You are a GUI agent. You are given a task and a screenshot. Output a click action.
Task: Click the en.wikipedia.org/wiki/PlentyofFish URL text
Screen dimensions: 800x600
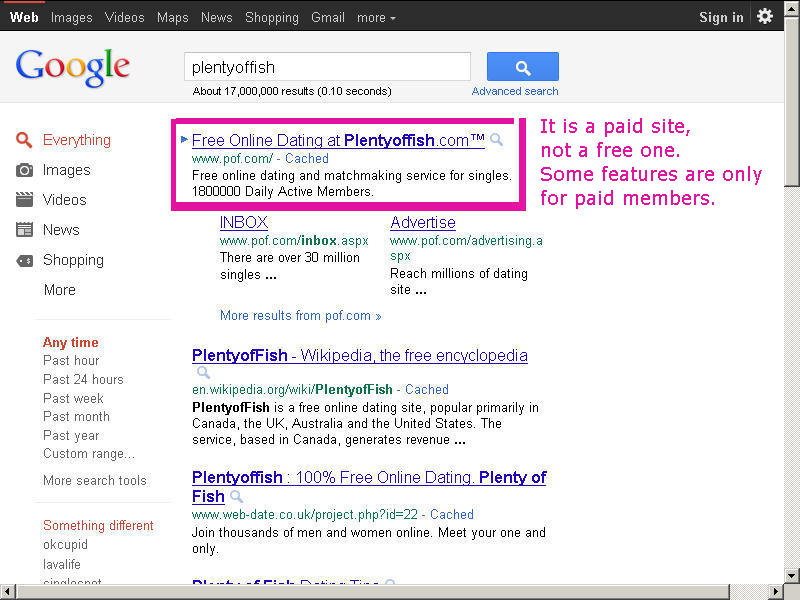tap(292, 390)
